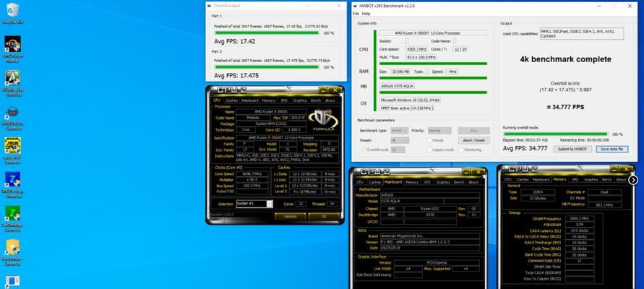This screenshot has width=644, height=289.
Task: Click the 4k benchmark complete heading
Action: coord(565,59)
